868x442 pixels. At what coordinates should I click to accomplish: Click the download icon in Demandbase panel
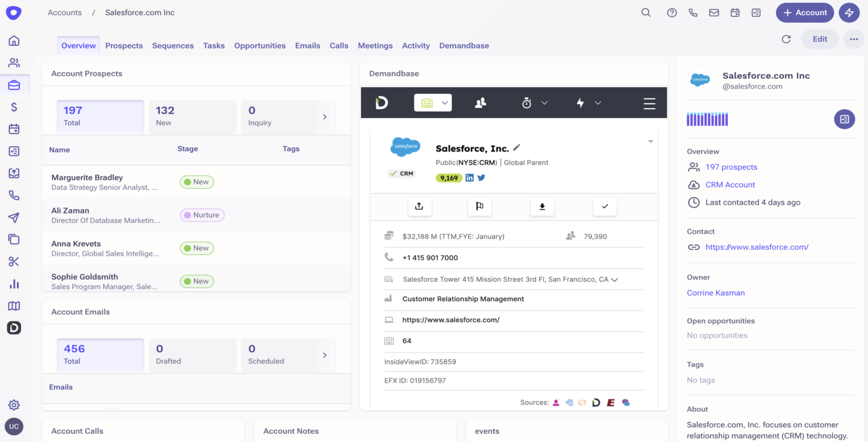click(x=542, y=206)
